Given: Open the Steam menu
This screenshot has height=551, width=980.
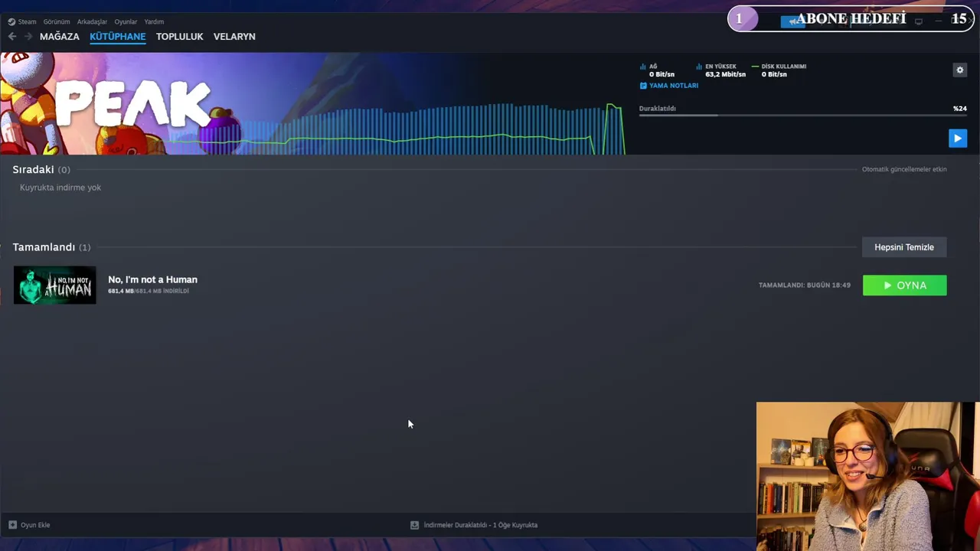Looking at the screenshot, I should tap(27, 21).
